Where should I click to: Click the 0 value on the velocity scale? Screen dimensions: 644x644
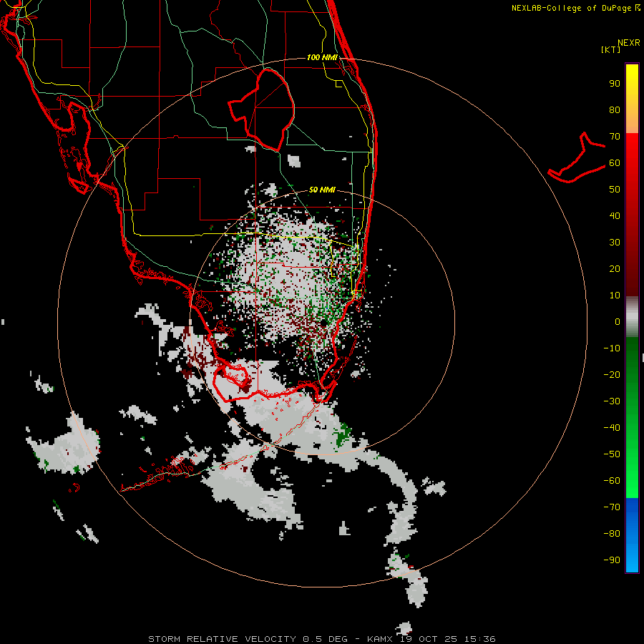tap(618, 322)
